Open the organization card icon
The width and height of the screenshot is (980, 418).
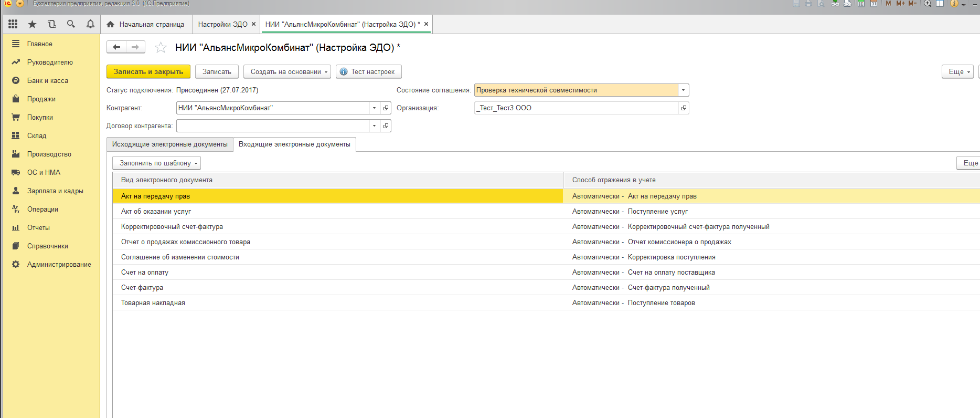point(683,108)
